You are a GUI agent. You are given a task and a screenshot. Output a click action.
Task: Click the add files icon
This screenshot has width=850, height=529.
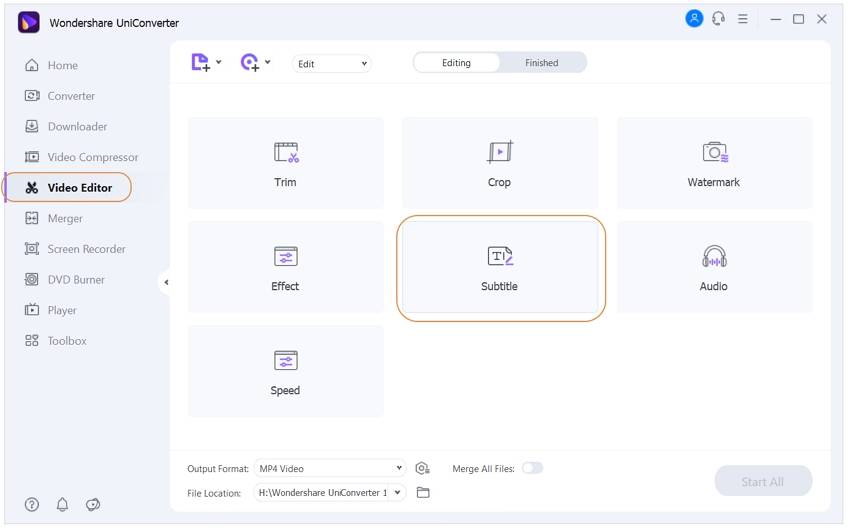[201, 62]
